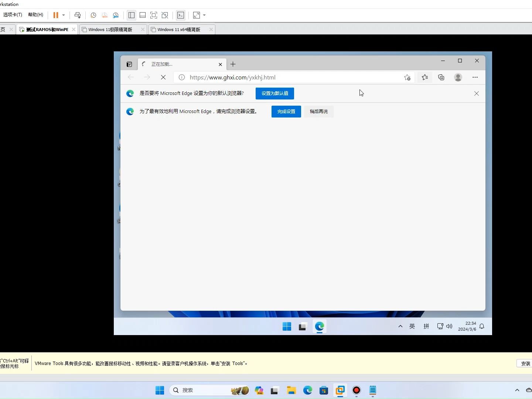Stop loading the page

pos(163,77)
